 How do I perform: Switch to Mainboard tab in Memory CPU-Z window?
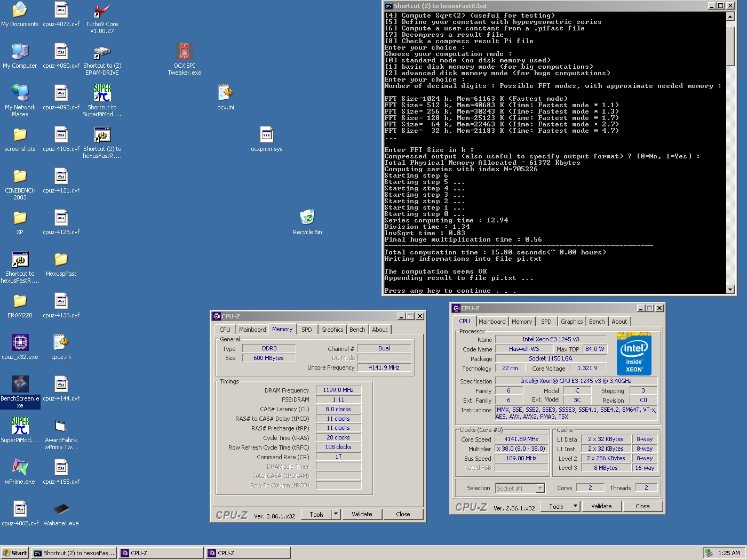[x=252, y=330]
